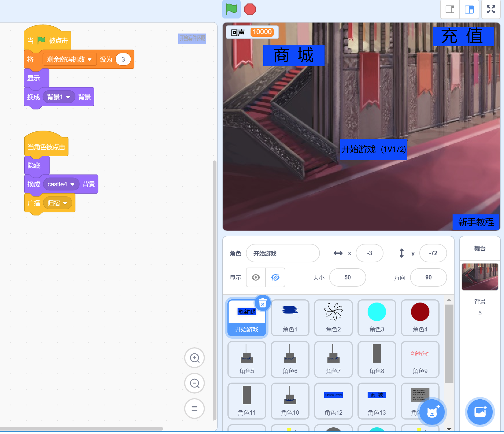
Task: Select sprite 角色4 red circle
Action: click(x=420, y=318)
